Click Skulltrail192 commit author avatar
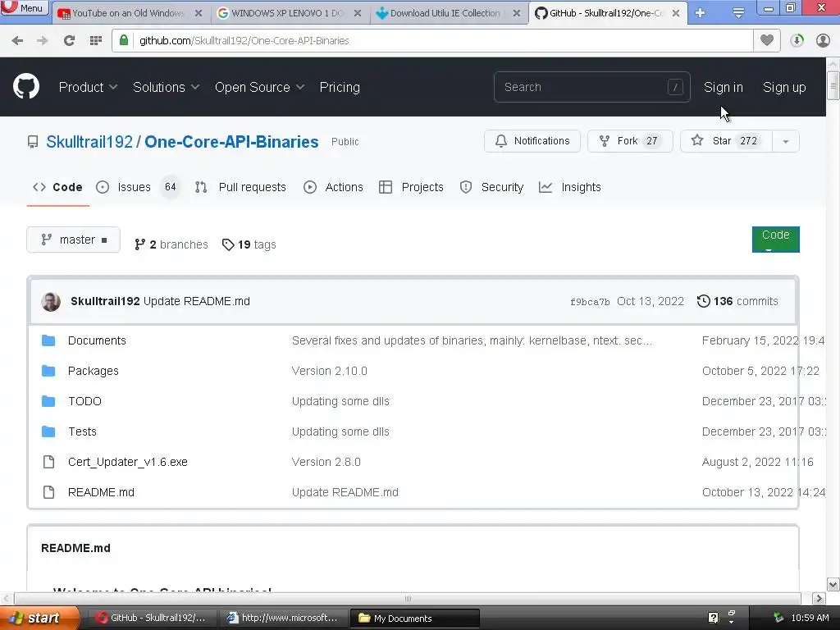 pyautogui.click(x=51, y=302)
